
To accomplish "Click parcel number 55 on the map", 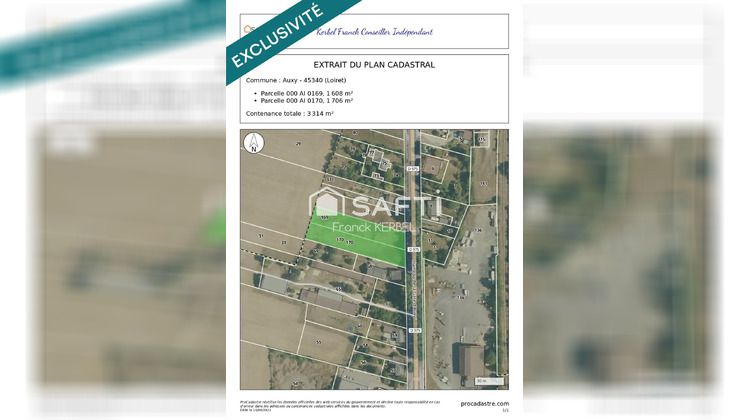I will click(319, 342).
